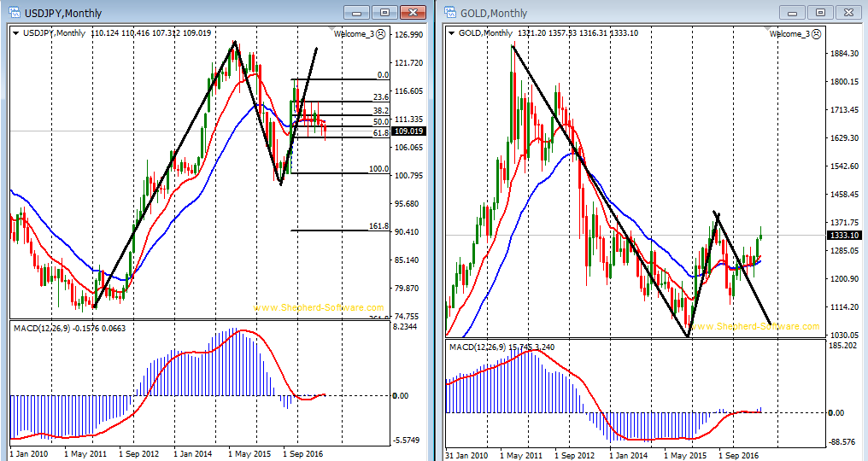Image resolution: width=868 pixels, height=461 pixels.
Task: Open Shepherd-Software.com link on USDJPY chart
Action: (319, 307)
